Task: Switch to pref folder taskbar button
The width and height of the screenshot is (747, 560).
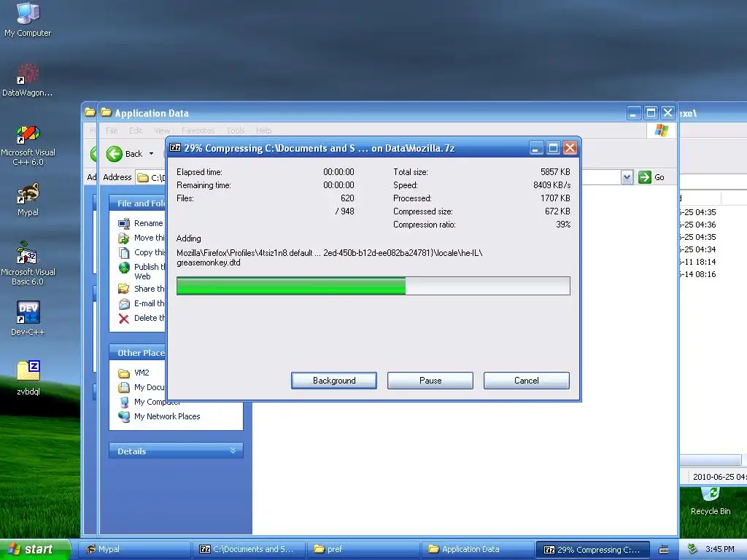Action: [x=363, y=549]
